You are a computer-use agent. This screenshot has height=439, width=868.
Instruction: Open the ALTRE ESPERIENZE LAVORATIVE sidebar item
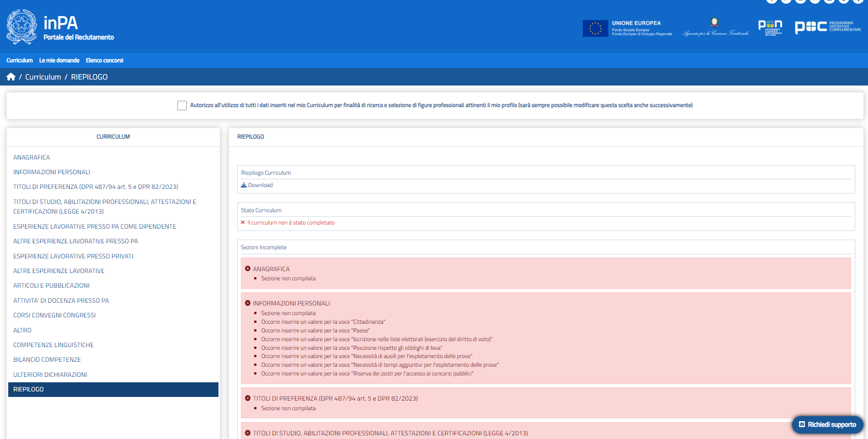pos(59,271)
